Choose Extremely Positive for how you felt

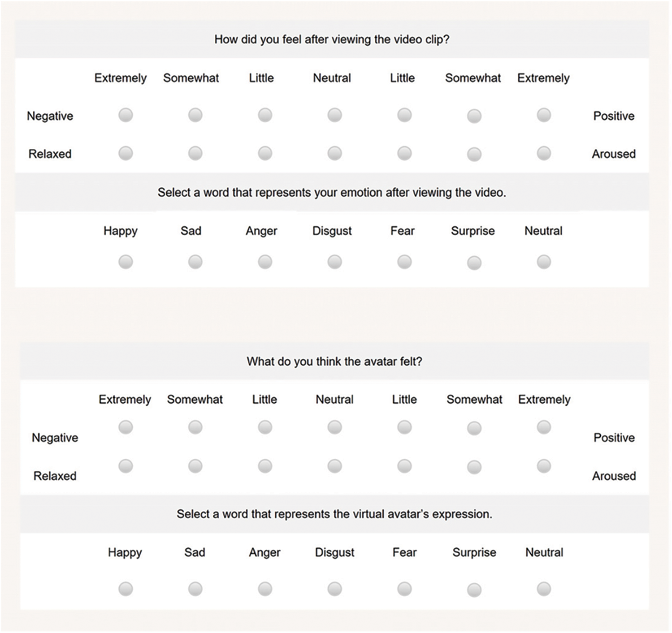pyautogui.click(x=544, y=115)
